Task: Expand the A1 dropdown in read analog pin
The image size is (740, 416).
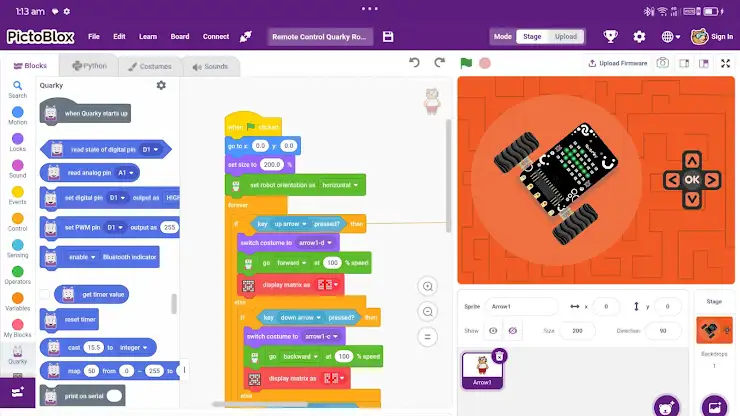Action: click(126, 173)
